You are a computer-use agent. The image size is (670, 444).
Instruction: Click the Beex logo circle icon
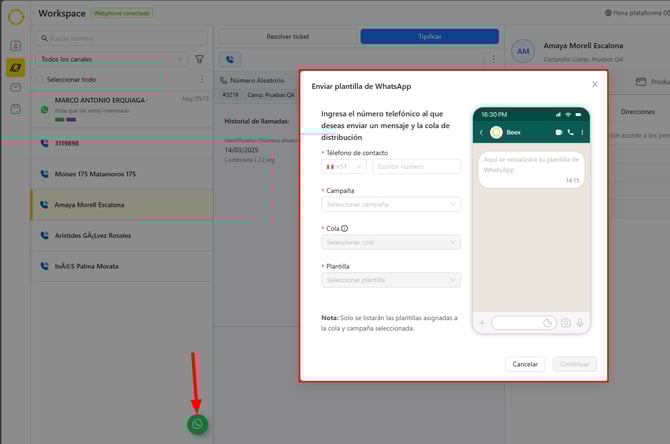point(16,17)
